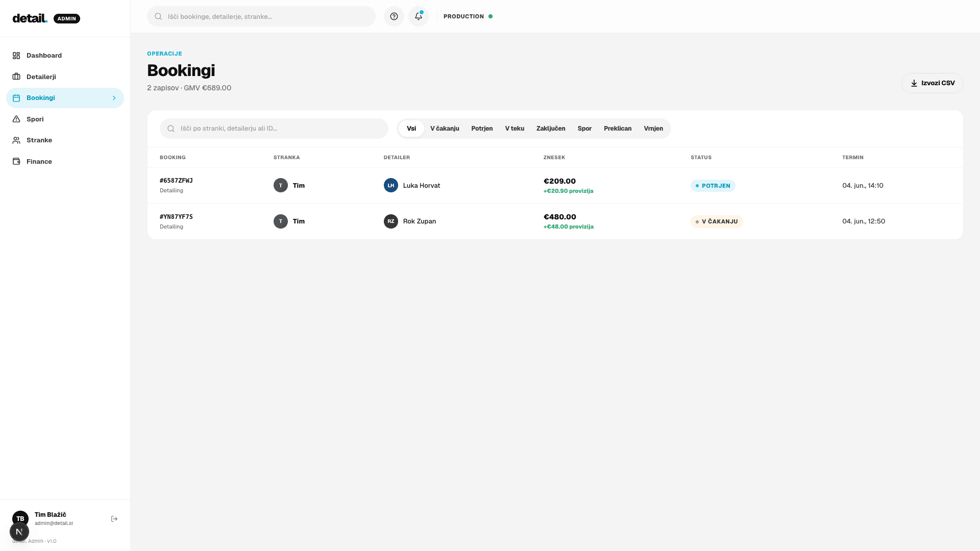
Task: Click user name Tim Blažič
Action: (51, 514)
